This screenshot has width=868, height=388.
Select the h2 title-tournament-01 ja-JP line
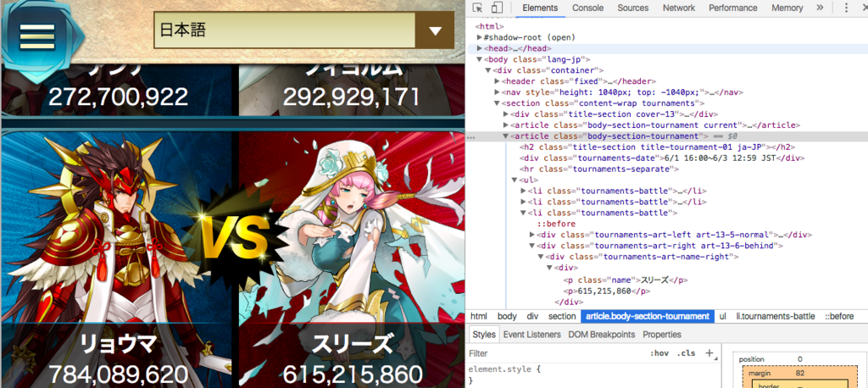pyautogui.click(x=658, y=147)
